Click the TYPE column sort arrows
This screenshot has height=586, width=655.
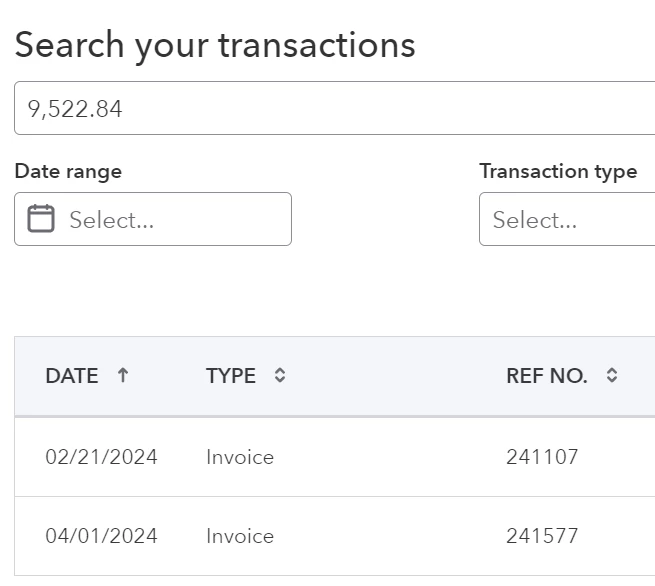[279, 375]
